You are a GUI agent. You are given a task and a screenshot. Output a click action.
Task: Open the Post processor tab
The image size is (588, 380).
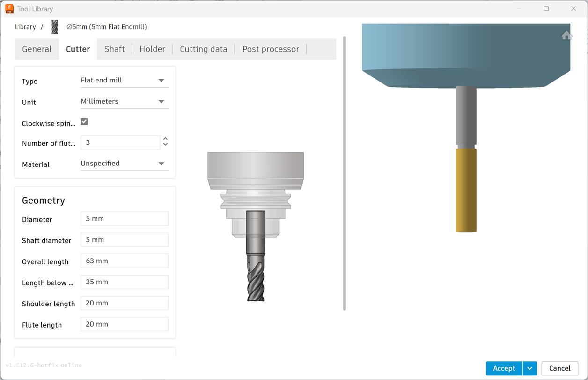pyautogui.click(x=271, y=49)
